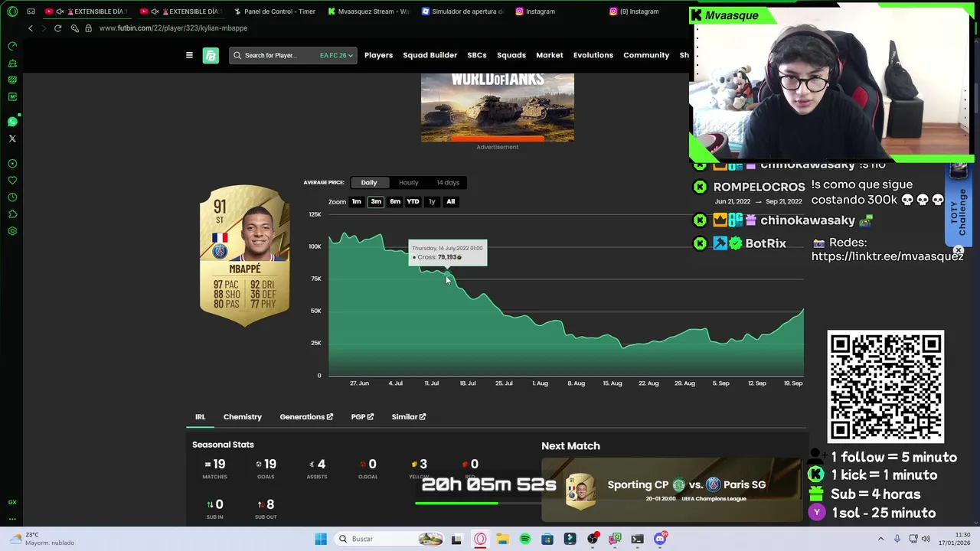Open the EA FC 26 game dropdown

(336, 55)
